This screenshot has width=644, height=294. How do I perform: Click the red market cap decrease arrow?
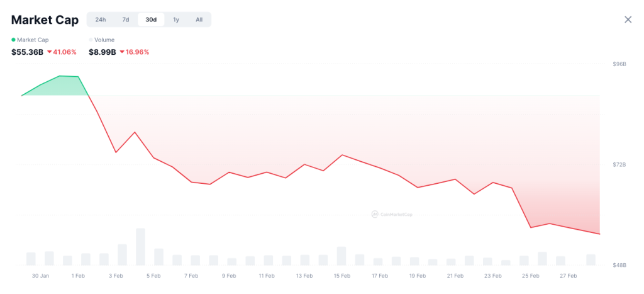coord(49,52)
